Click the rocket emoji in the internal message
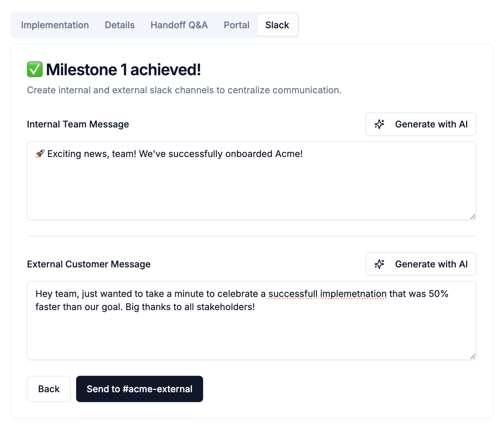 pos(40,154)
